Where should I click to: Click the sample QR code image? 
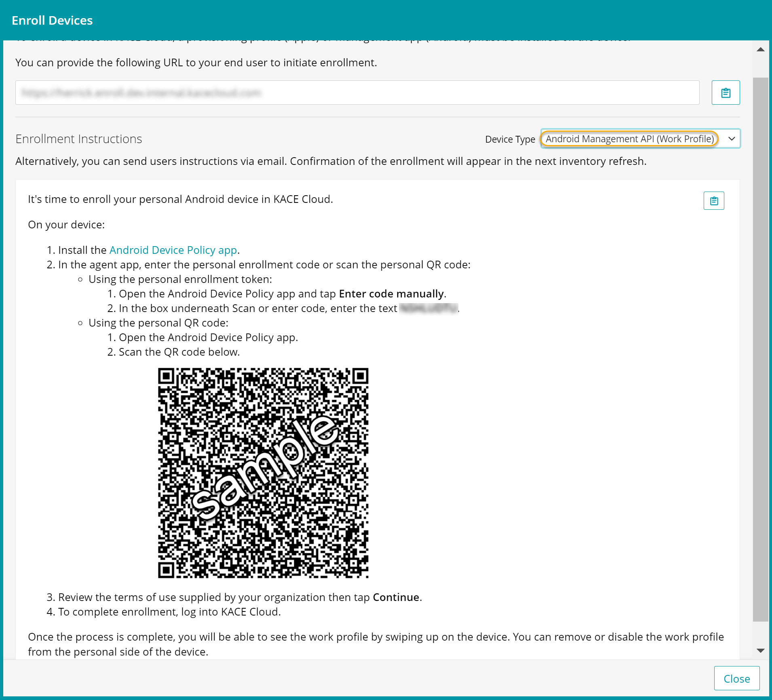(263, 473)
